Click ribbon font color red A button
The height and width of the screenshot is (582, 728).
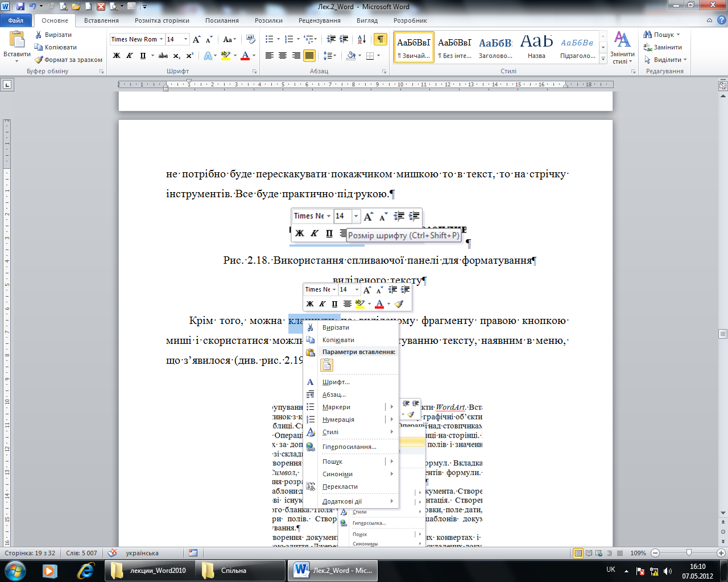point(245,56)
